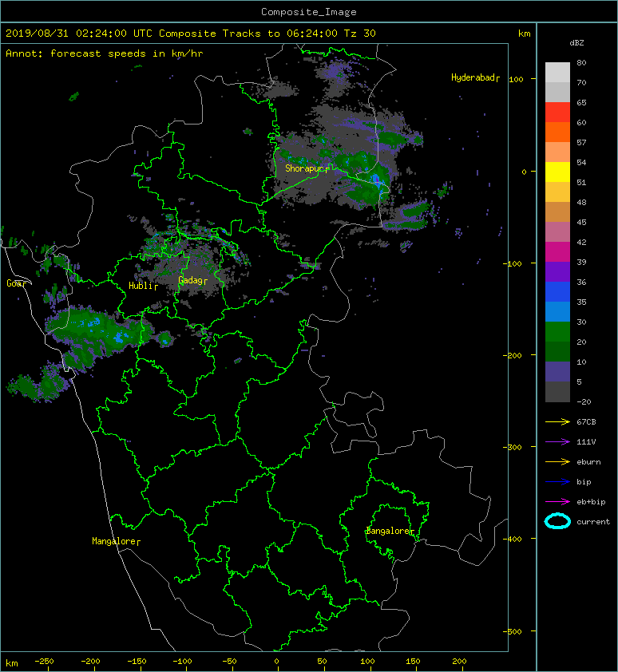Click the -500 tick on vertical axis
The width and height of the screenshot is (618, 672).
click(x=513, y=632)
